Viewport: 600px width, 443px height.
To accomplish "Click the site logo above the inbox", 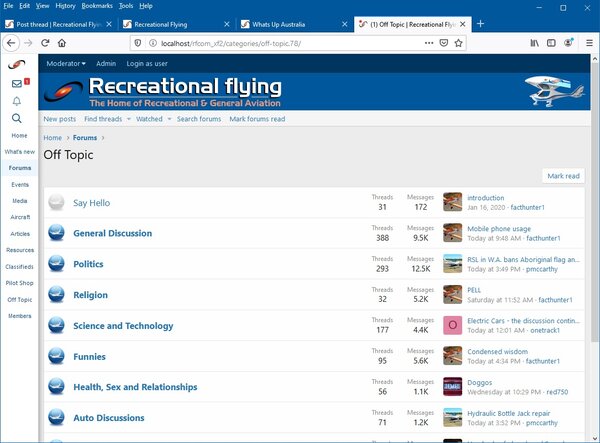I will coord(18,65).
